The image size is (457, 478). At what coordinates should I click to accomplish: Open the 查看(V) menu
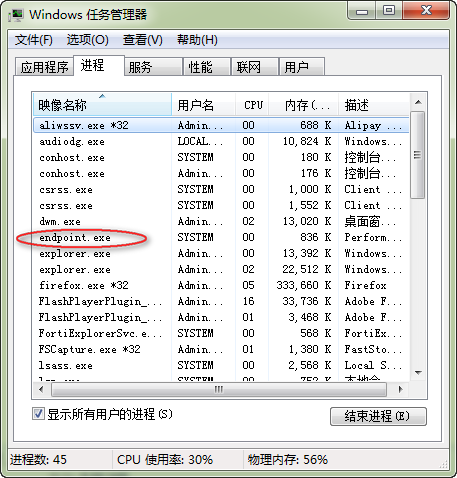coord(143,40)
